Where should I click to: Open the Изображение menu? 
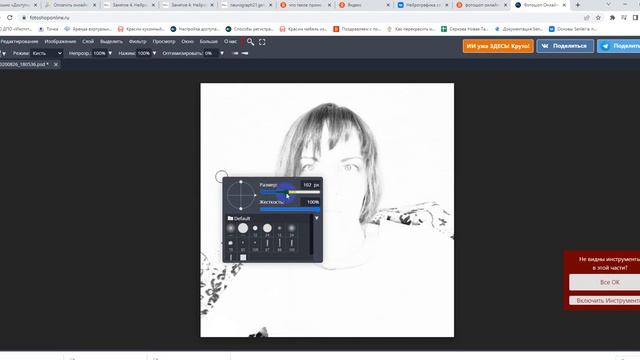point(60,42)
